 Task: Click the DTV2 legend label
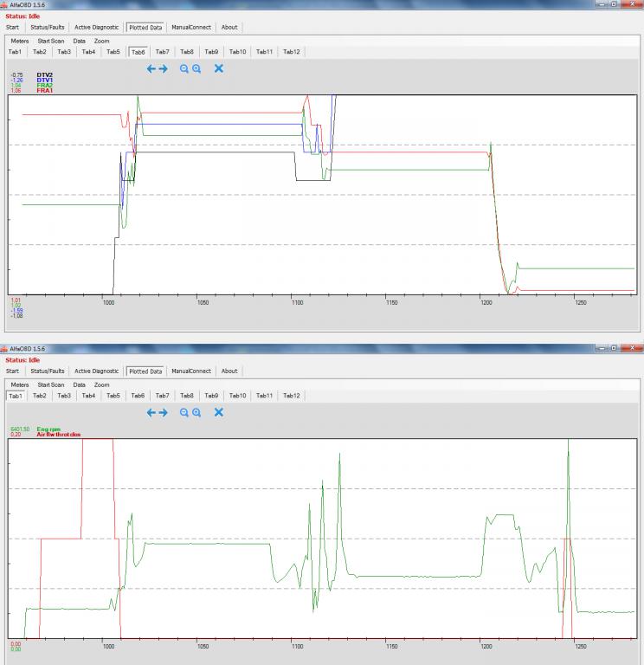(44, 75)
